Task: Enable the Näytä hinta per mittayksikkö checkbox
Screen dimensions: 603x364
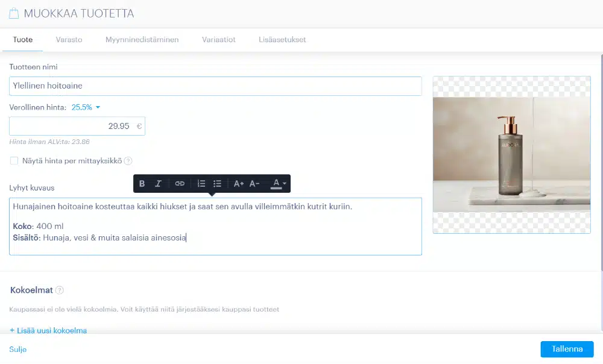Action: [x=13, y=161]
